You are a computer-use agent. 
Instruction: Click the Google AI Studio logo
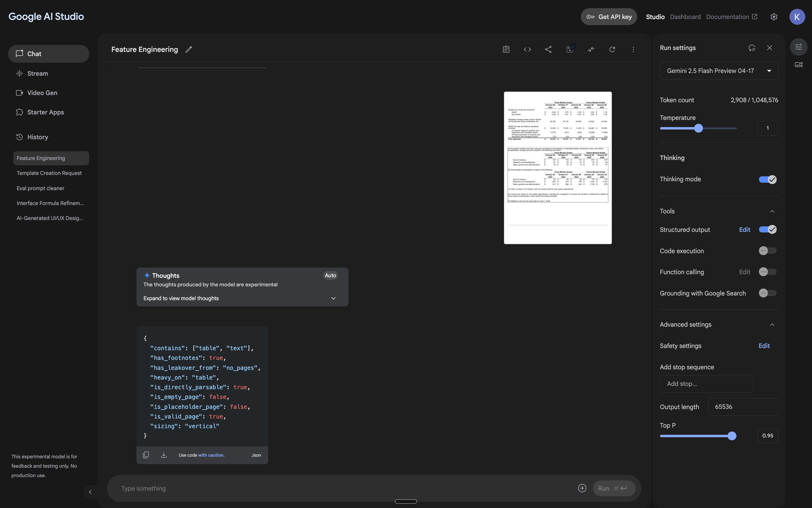coord(46,17)
